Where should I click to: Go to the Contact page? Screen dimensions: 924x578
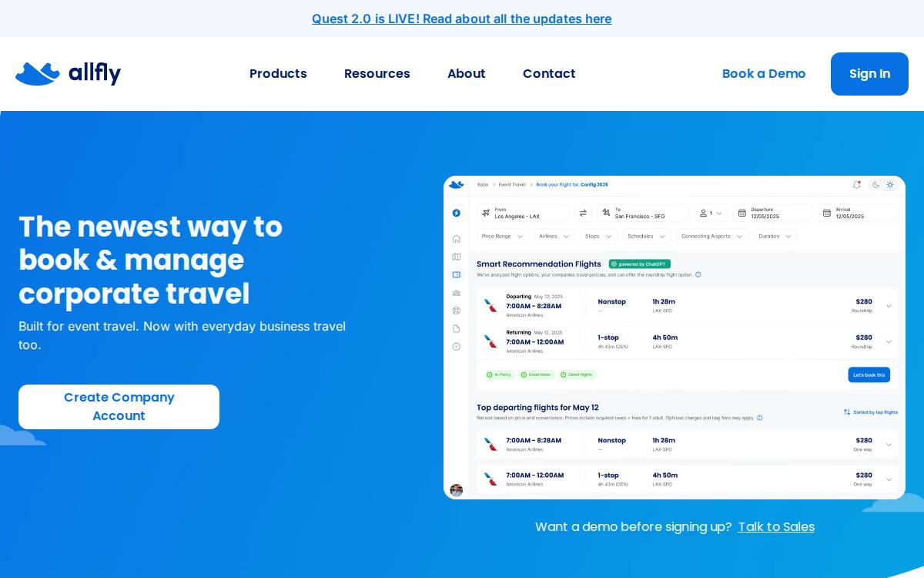tap(549, 74)
